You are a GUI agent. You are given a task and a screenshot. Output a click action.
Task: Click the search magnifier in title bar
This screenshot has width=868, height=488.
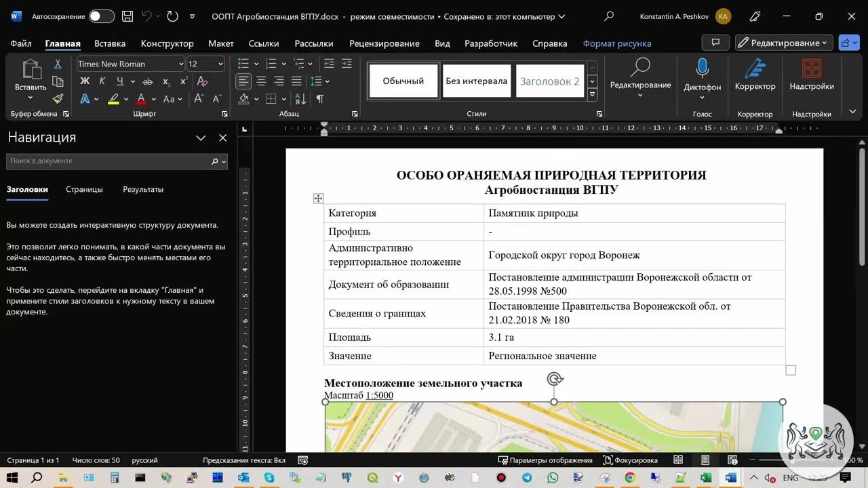(609, 16)
